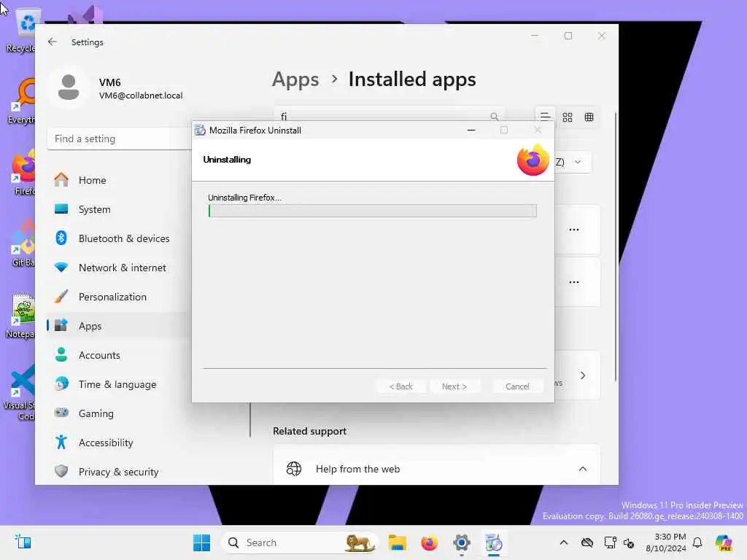The width and height of the screenshot is (747, 560).
Task: Open Firefox from the taskbar
Action: 429,542
